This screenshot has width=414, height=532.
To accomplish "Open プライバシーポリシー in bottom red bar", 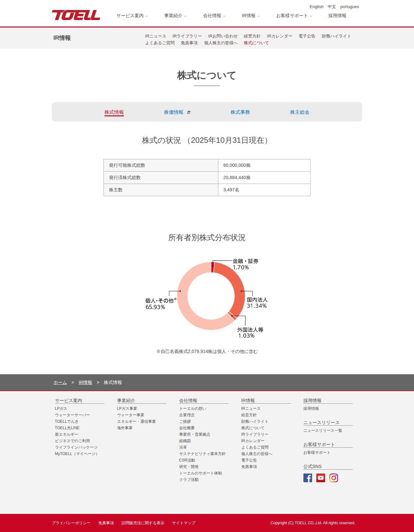I will coord(71,523).
